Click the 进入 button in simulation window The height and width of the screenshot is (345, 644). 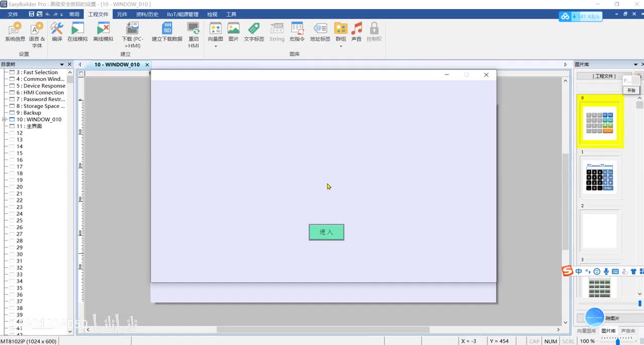point(327,232)
